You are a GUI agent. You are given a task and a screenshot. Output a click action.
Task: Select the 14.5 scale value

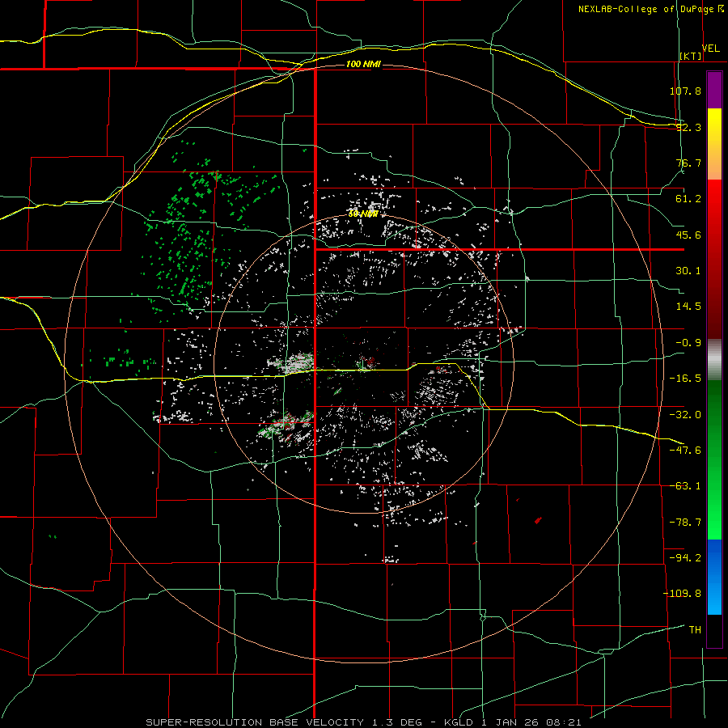pos(688,307)
